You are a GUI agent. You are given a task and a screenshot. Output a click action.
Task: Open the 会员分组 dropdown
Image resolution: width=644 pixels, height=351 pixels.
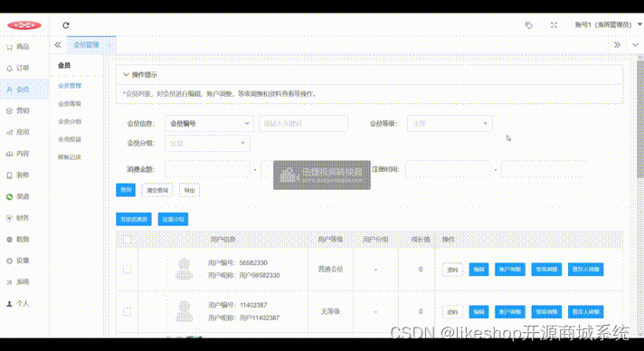click(x=207, y=143)
